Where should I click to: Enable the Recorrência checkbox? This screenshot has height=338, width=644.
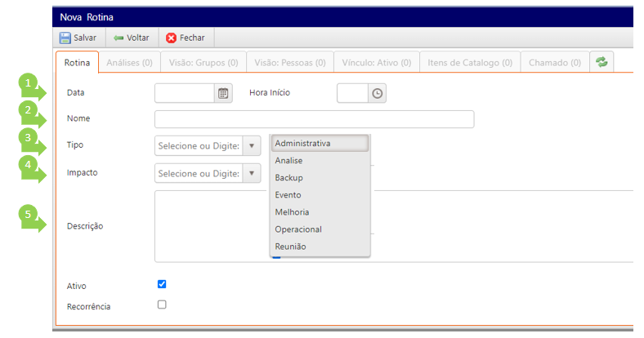(x=162, y=305)
